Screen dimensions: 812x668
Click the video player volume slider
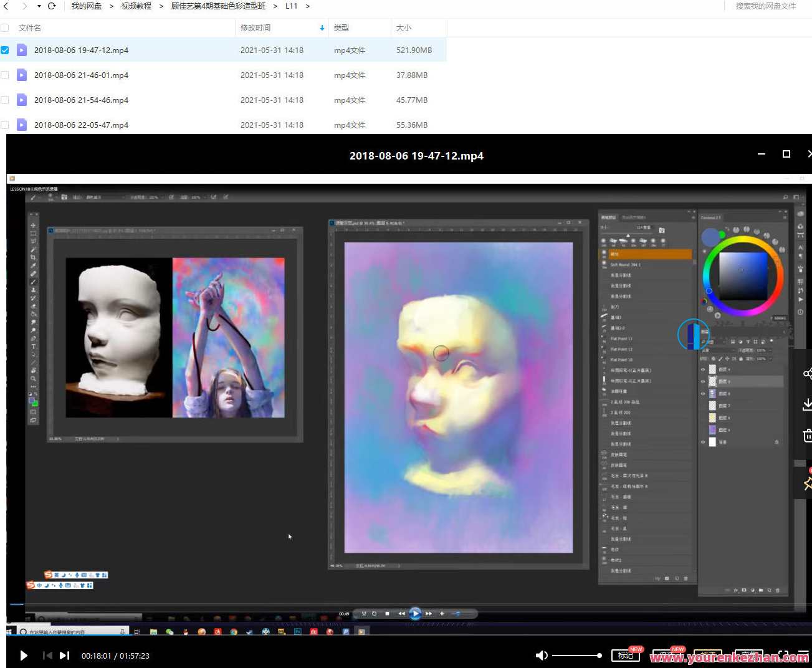pos(576,656)
